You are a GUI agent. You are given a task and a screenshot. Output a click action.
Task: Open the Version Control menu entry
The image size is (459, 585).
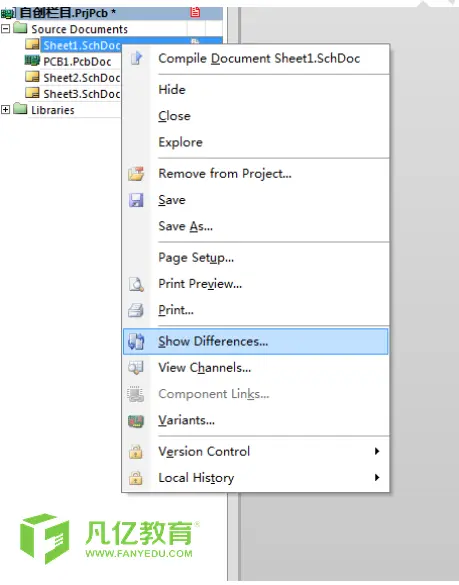(x=256, y=452)
